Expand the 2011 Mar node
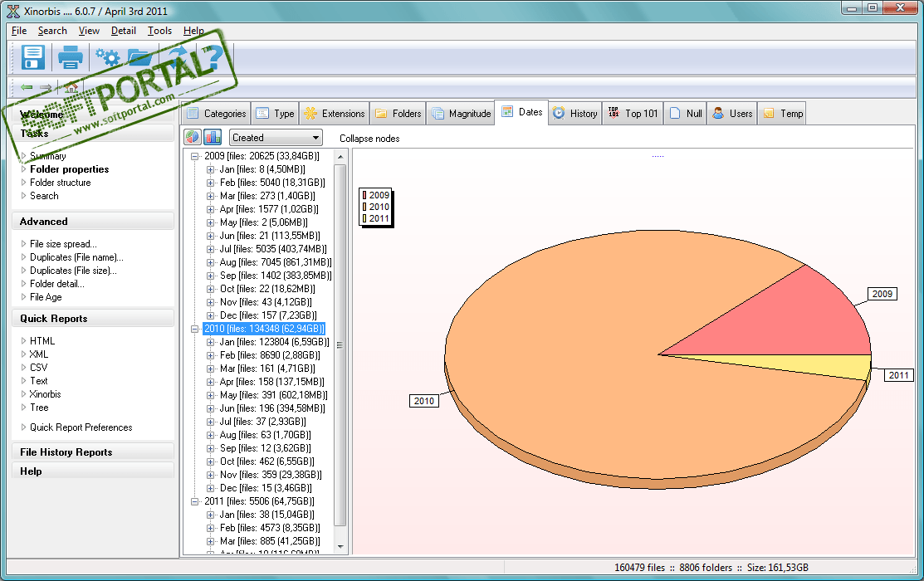 pyautogui.click(x=210, y=541)
